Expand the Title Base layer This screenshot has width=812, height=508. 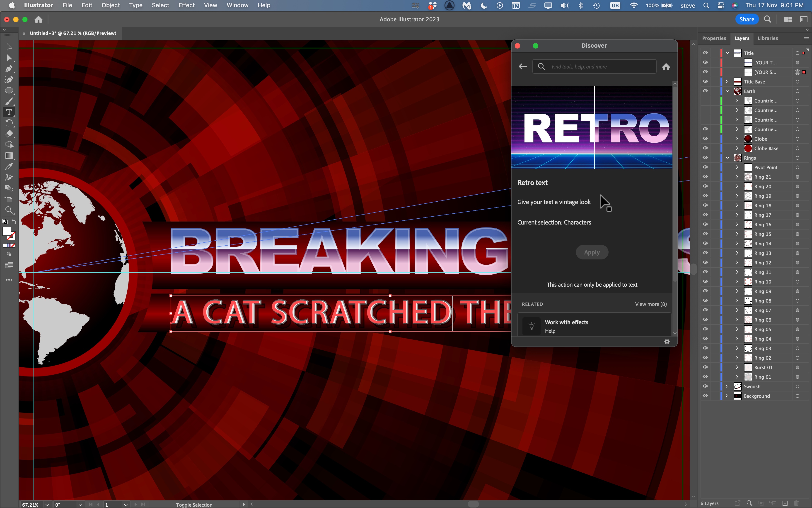(x=727, y=81)
